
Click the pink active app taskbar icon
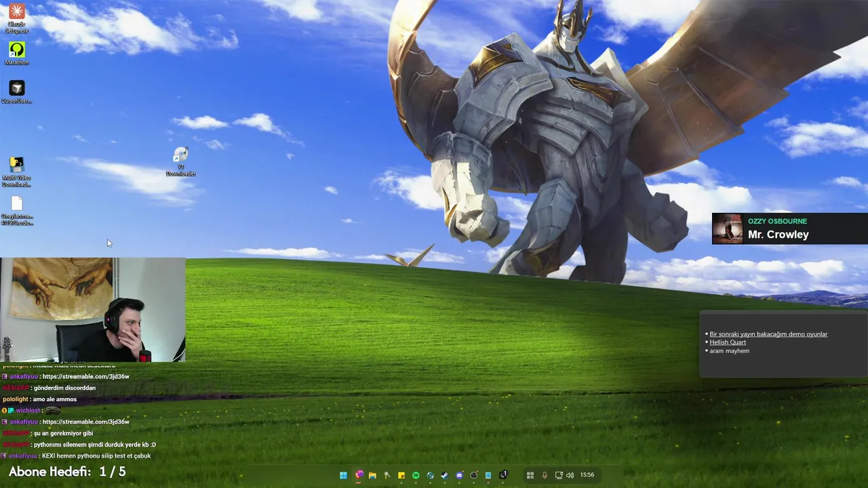359,474
